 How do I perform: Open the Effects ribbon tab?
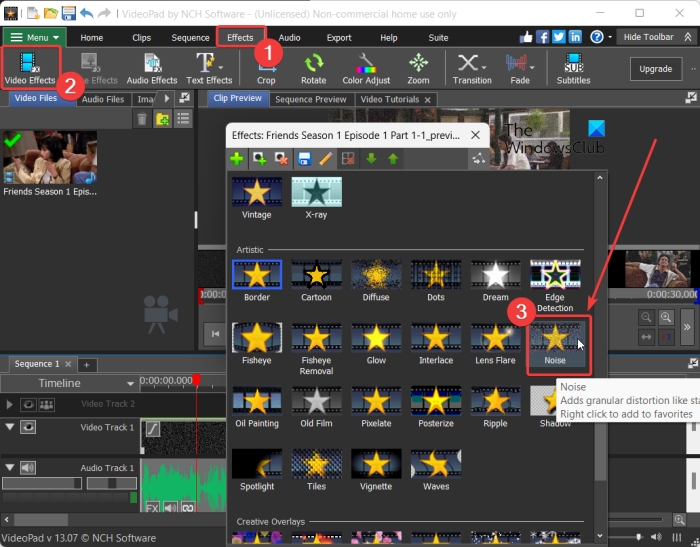point(240,38)
